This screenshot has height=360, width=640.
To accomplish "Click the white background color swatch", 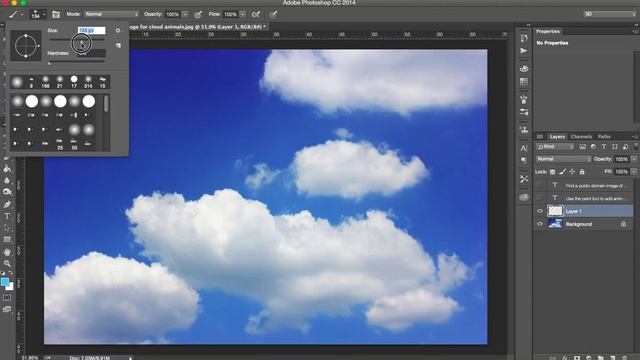I will (10, 287).
